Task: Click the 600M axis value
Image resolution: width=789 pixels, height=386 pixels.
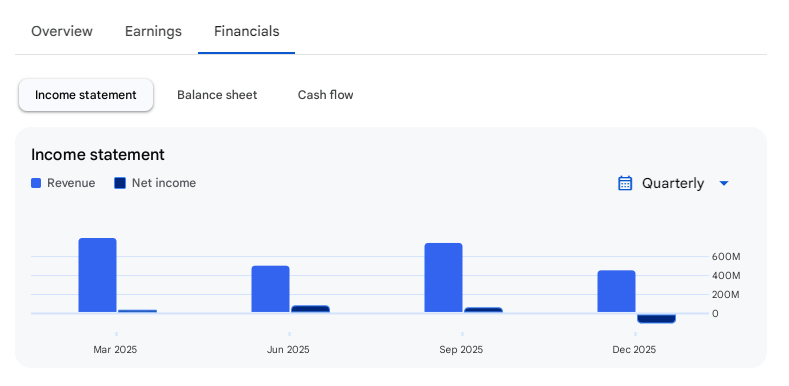Action: pos(726,257)
